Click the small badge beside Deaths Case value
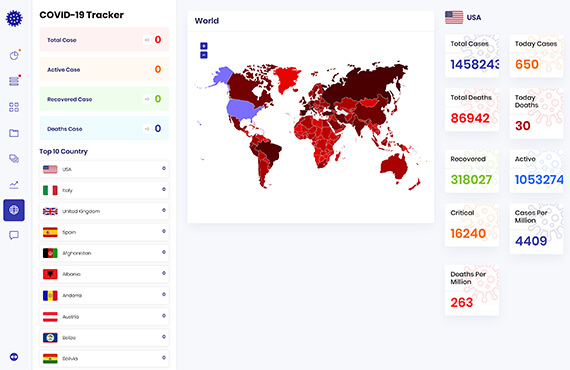This screenshot has width=570, height=370. pyautogui.click(x=147, y=129)
